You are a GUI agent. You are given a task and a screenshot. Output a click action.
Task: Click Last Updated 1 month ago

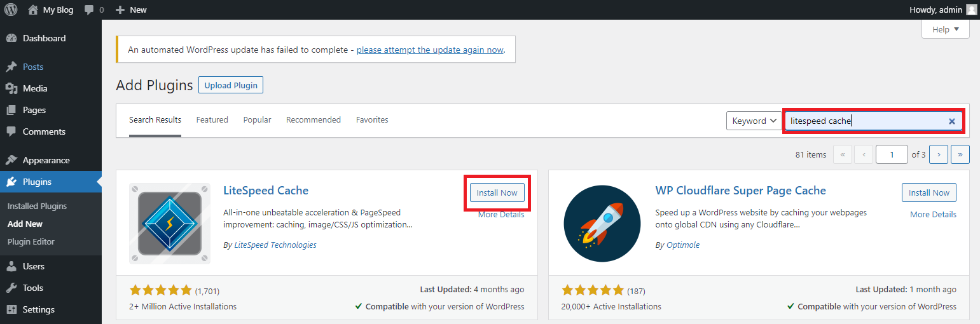(x=906, y=289)
